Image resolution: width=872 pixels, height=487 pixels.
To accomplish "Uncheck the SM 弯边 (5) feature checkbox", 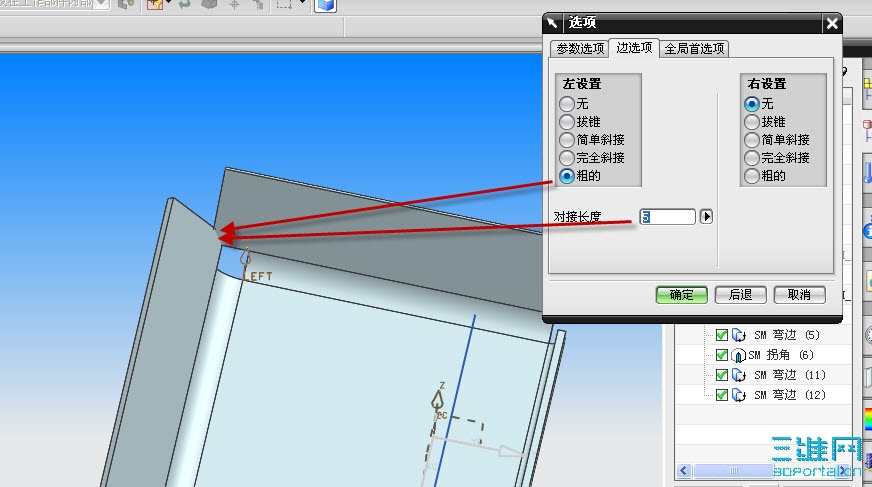I will (x=722, y=335).
